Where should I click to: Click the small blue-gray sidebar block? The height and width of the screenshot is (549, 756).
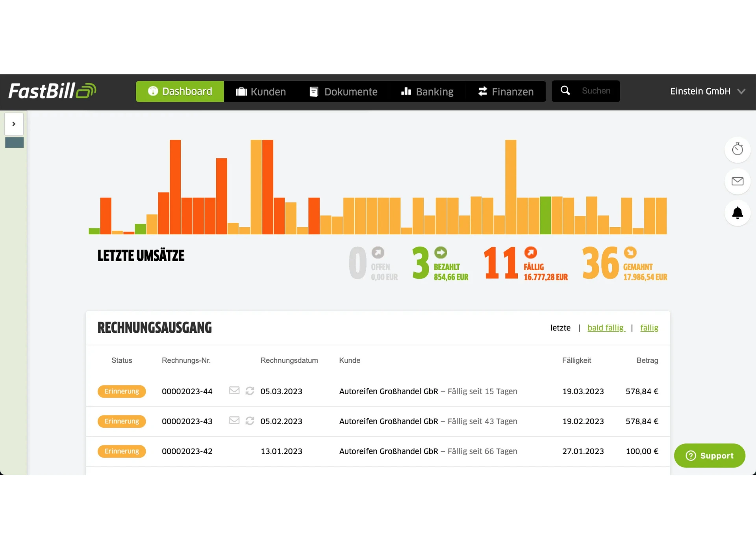point(14,143)
